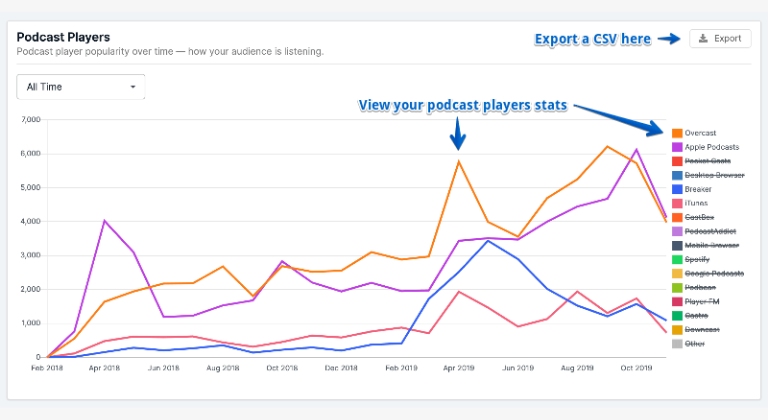
Task: Click the Apple Podcasts purple legend swatch
Action: click(x=677, y=147)
